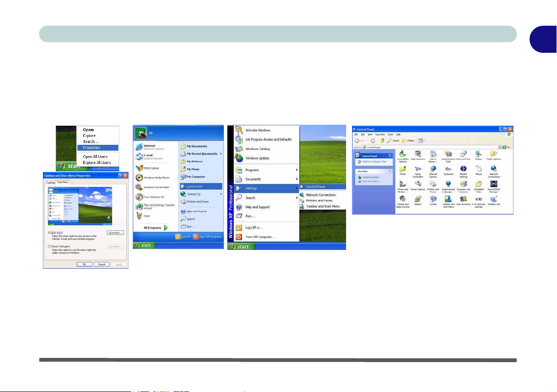Viewport: 557px width, 392px height.
Task: Click the Go button beside address bar
Action: [x=506, y=147]
